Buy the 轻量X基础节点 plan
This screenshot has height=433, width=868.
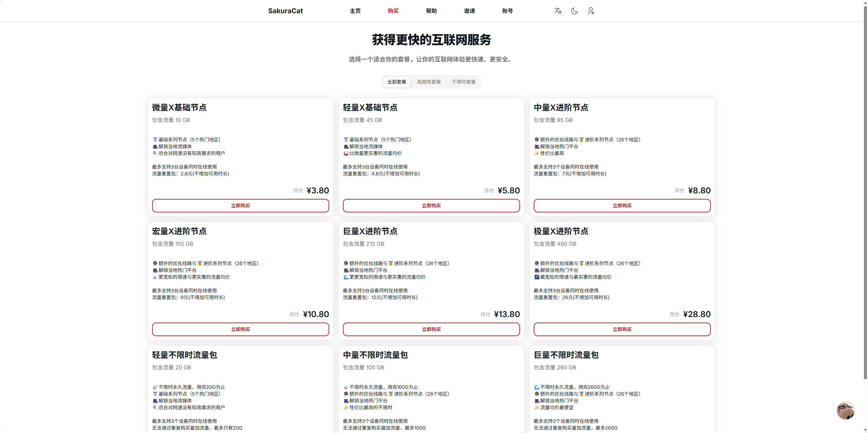(x=431, y=206)
